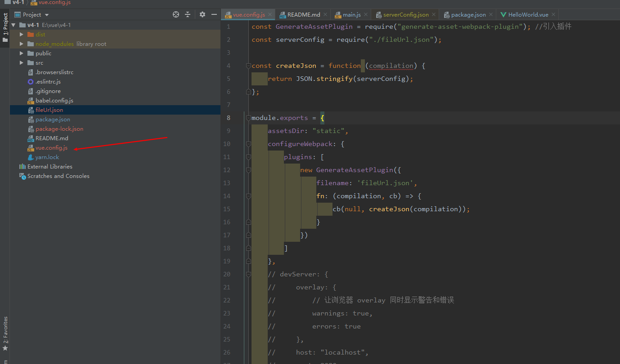The image size is (620, 364).
Task: Close the serverConfig.json tab
Action: [434, 15]
